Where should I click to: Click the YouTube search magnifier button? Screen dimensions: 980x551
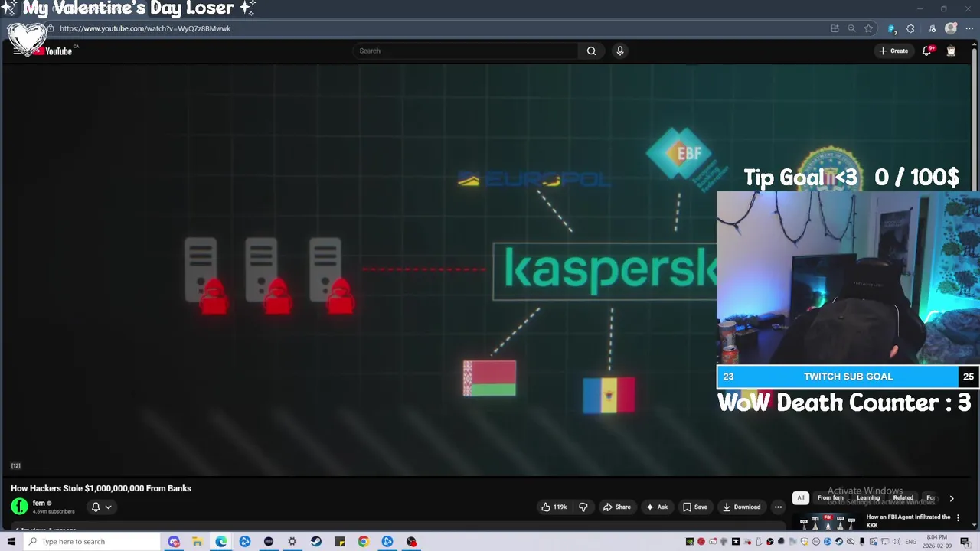591,51
